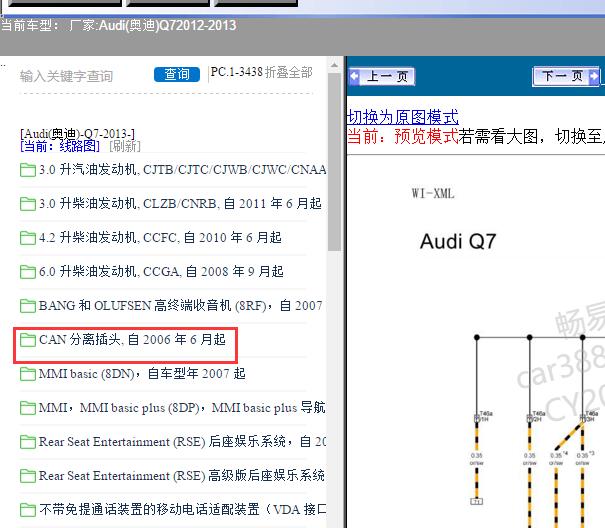Click the PC.1-3438 label
Screen dimensions: 605x528
click(237, 72)
